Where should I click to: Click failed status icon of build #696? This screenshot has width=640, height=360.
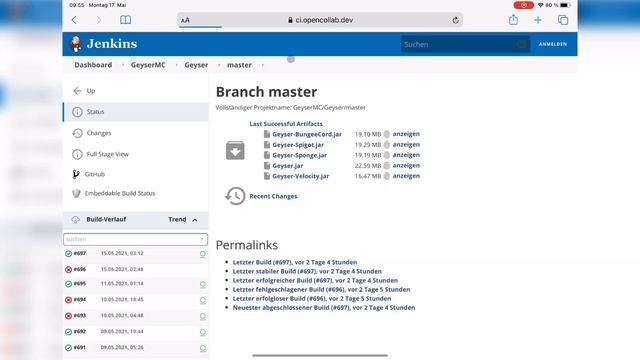click(69, 270)
